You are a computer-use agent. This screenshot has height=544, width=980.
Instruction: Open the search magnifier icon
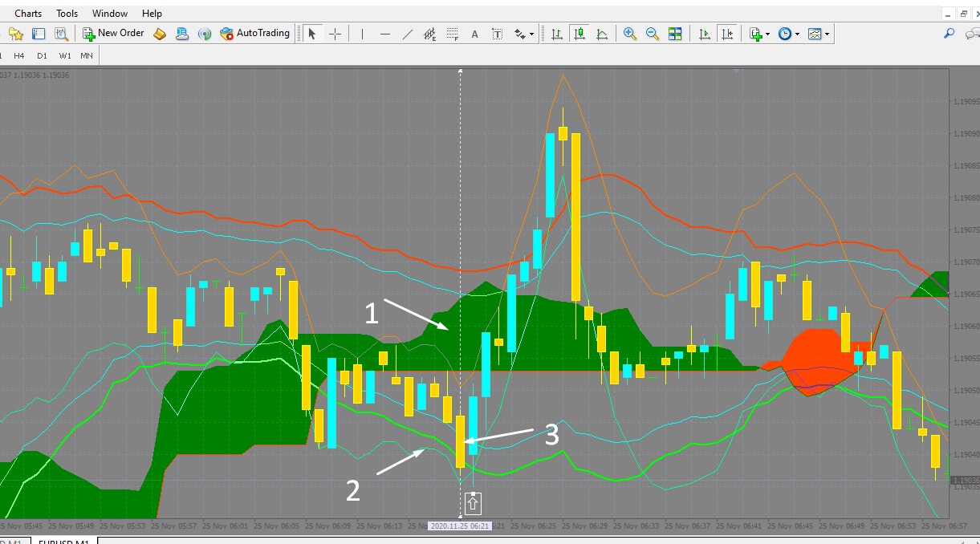click(949, 34)
